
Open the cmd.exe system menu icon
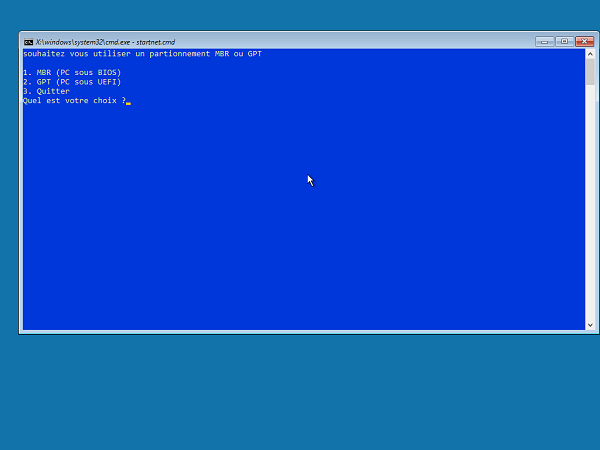click(28, 42)
